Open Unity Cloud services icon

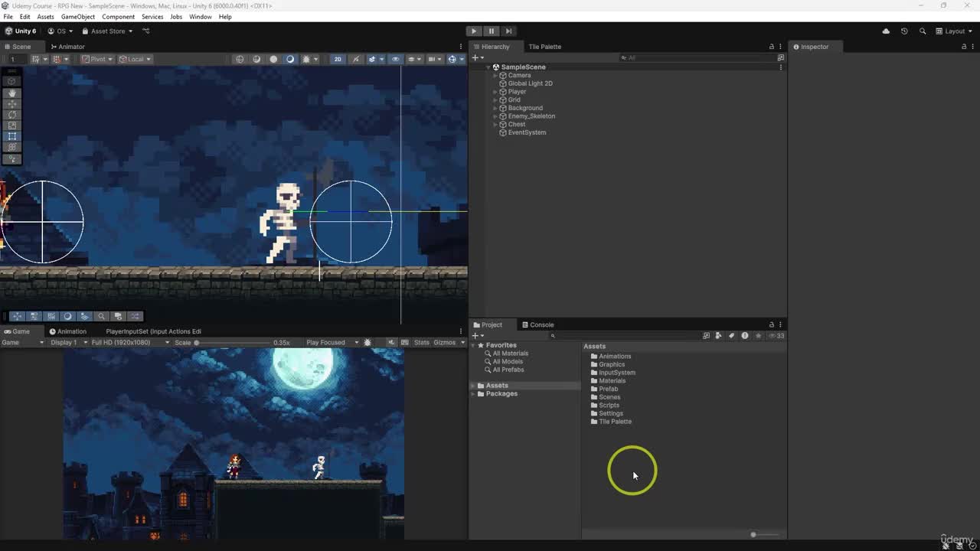(x=886, y=31)
